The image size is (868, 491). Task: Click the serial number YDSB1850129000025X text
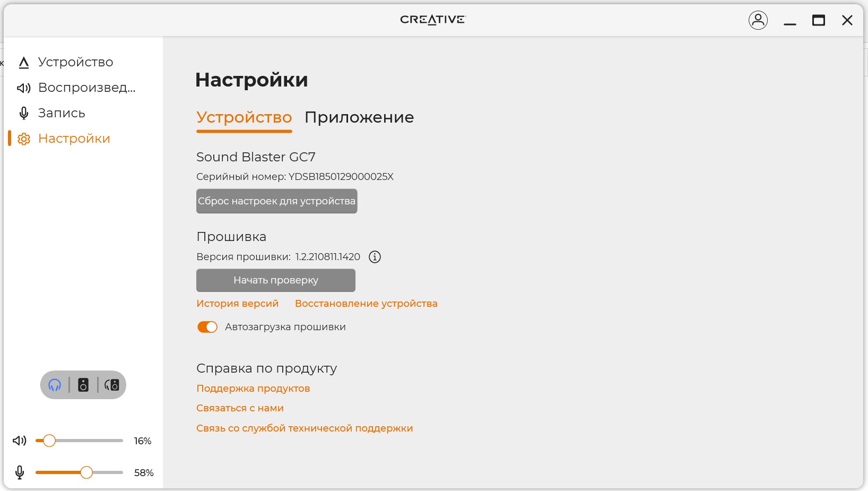pos(341,177)
